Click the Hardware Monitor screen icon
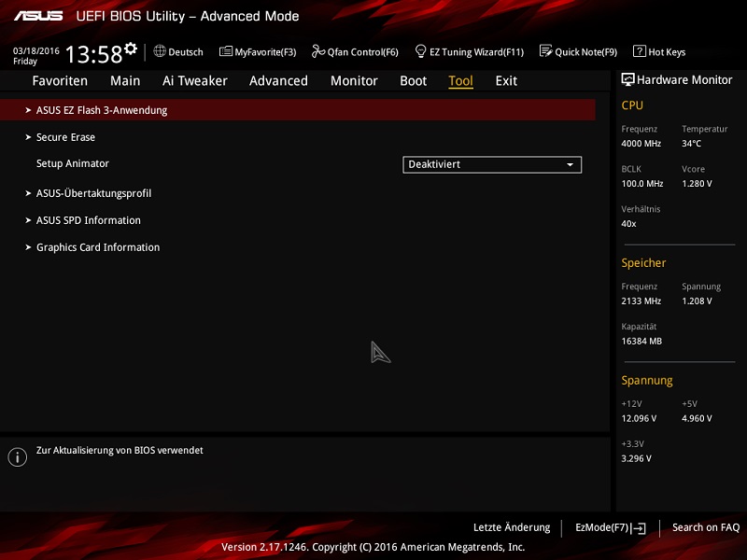747x560 pixels. [627, 79]
